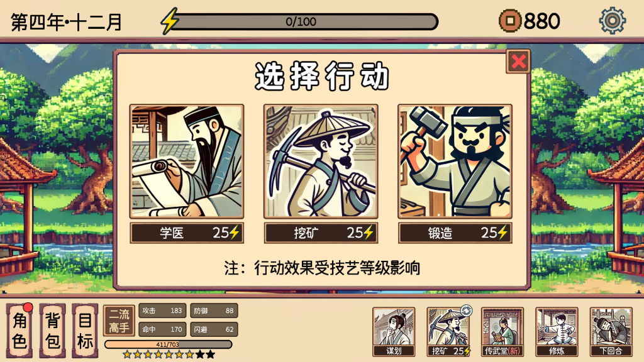Open the 传武堂 (新) hall icon

[502, 332]
